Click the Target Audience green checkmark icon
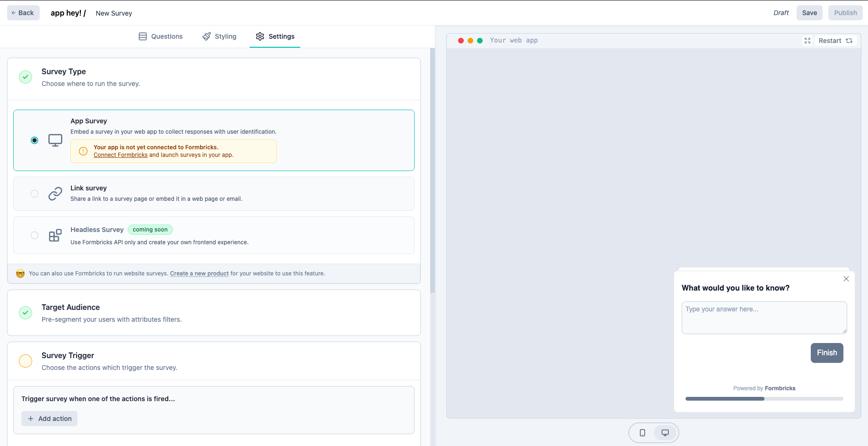This screenshot has width=868, height=446. tap(26, 313)
